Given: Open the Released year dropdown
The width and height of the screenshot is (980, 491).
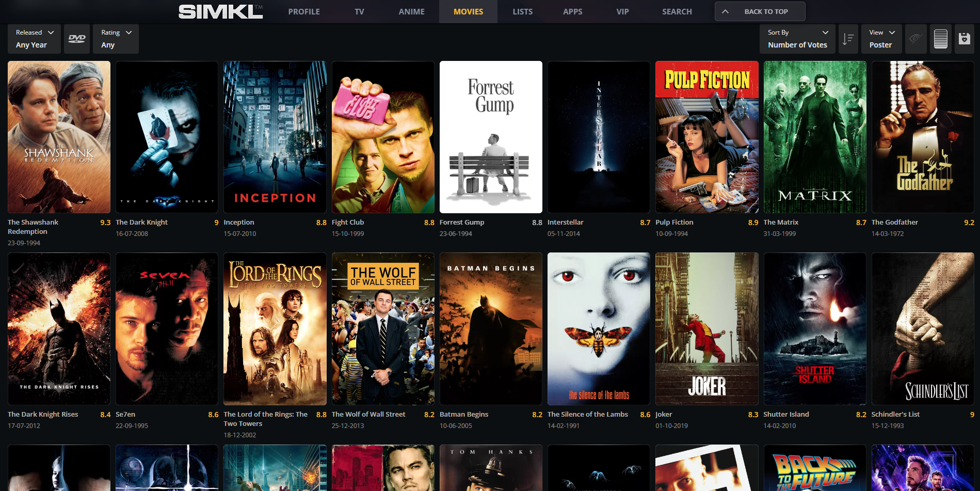Looking at the screenshot, I should pos(34,39).
